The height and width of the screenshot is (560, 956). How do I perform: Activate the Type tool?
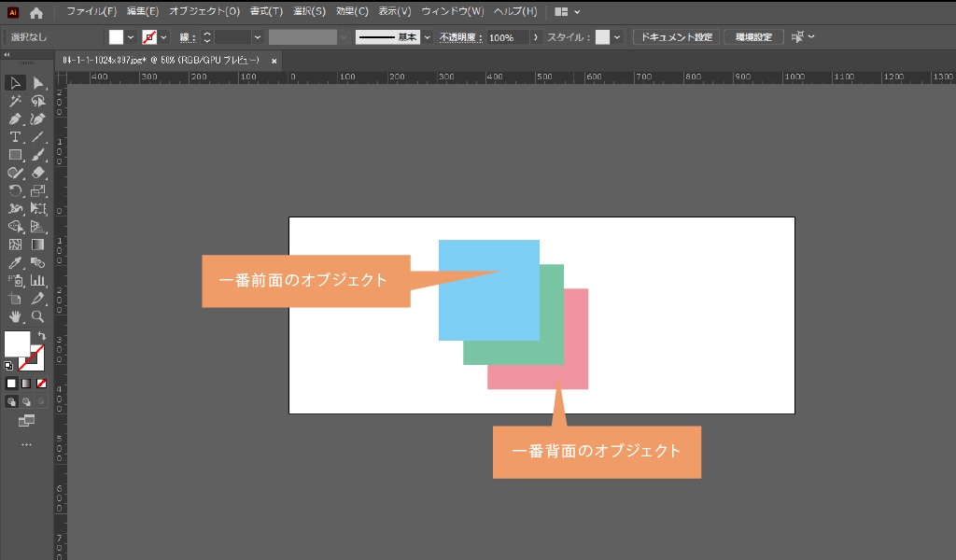point(15,137)
